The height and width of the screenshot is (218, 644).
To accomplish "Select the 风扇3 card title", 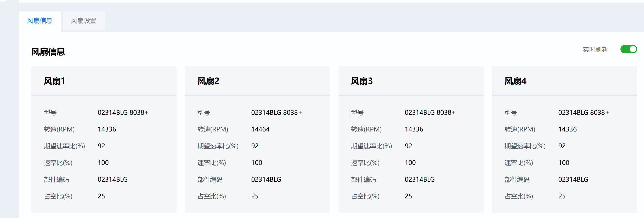I will pos(362,81).
